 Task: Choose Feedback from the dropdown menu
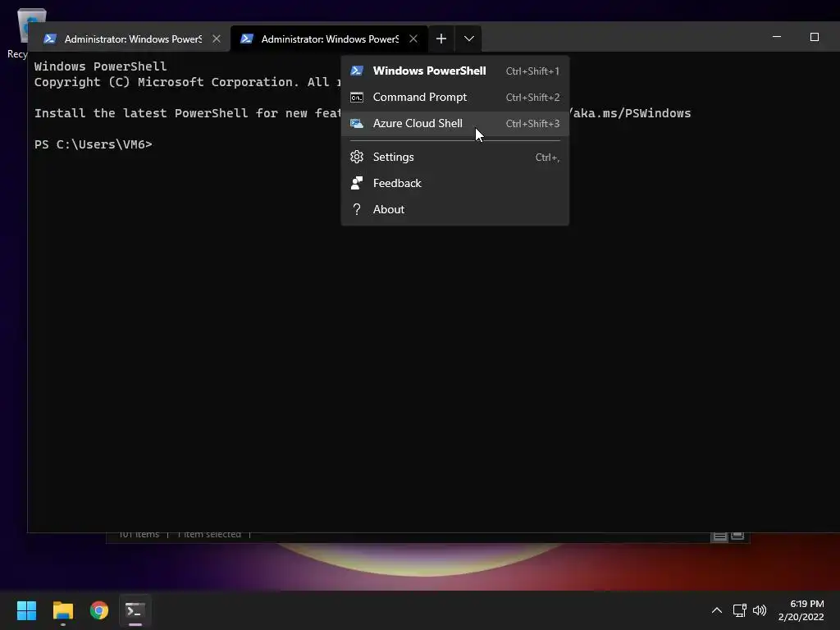point(454,183)
